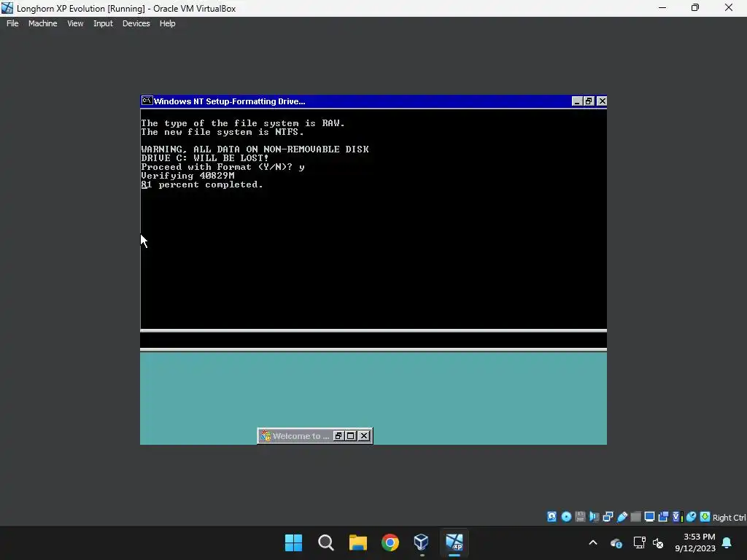Expand the hidden system tray icons chevron
The image size is (747, 560).
[593, 542]
